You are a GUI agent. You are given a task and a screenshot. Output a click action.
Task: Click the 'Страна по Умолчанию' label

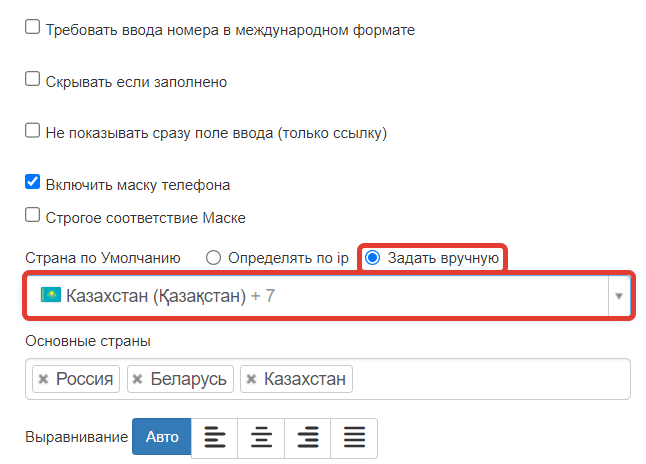(103, 258)
